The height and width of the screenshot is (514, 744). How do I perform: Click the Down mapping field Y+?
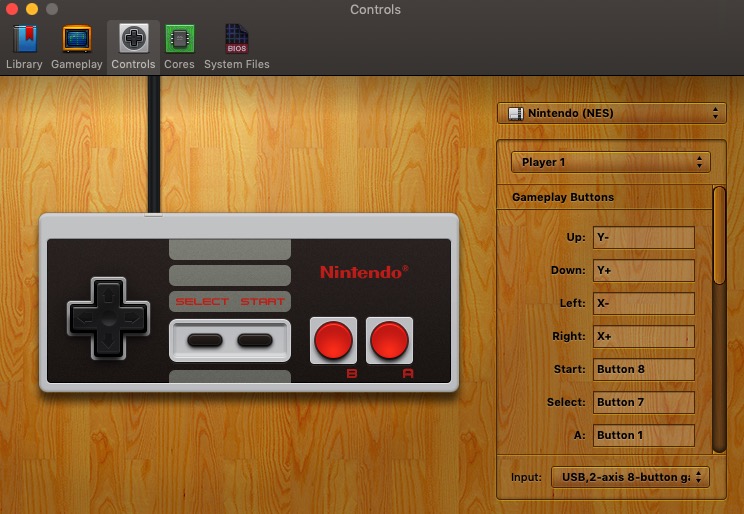pos(643,270)
